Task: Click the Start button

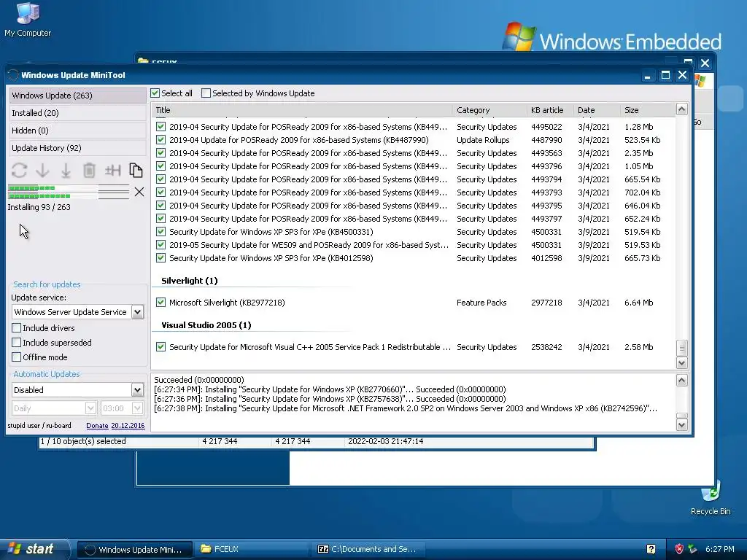Action: [x=34, y=549]
